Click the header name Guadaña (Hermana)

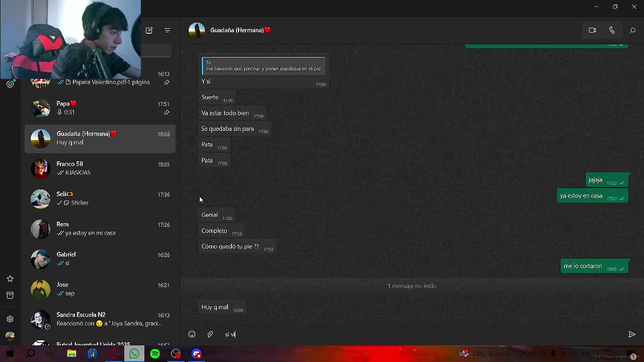click(240, 30)
